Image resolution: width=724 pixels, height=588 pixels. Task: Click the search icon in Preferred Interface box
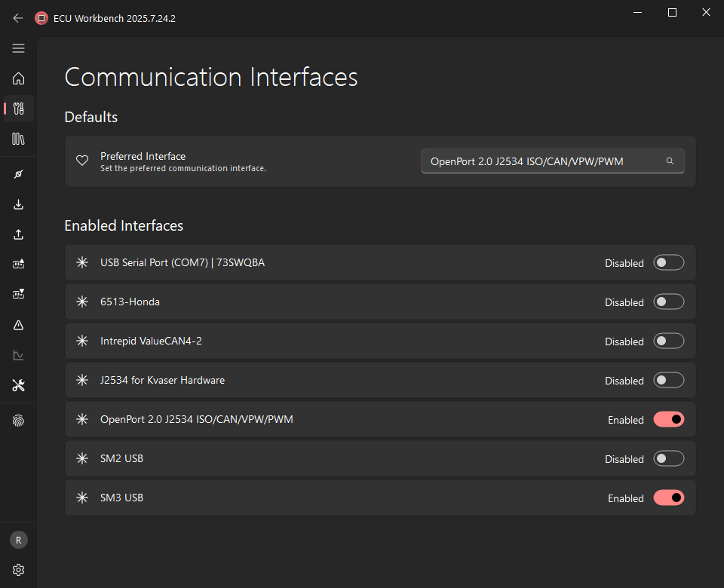point(670,161)
